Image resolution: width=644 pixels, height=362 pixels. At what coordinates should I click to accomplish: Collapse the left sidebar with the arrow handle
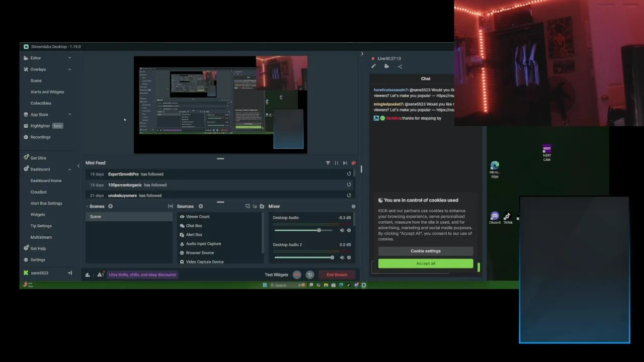78,166
